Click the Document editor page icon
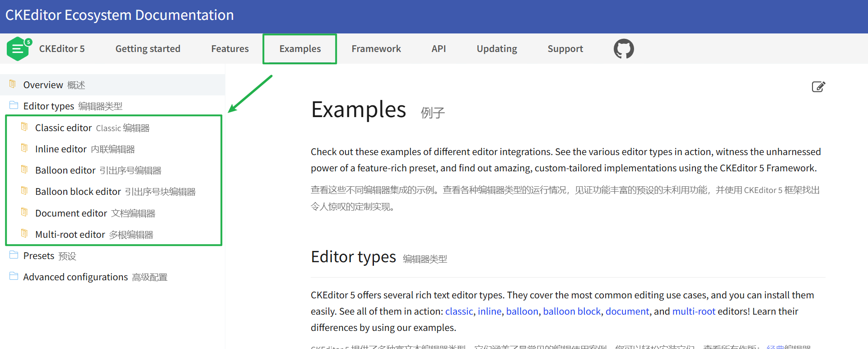The height and width of the screenshot is (349, 868). pos(24,212)
